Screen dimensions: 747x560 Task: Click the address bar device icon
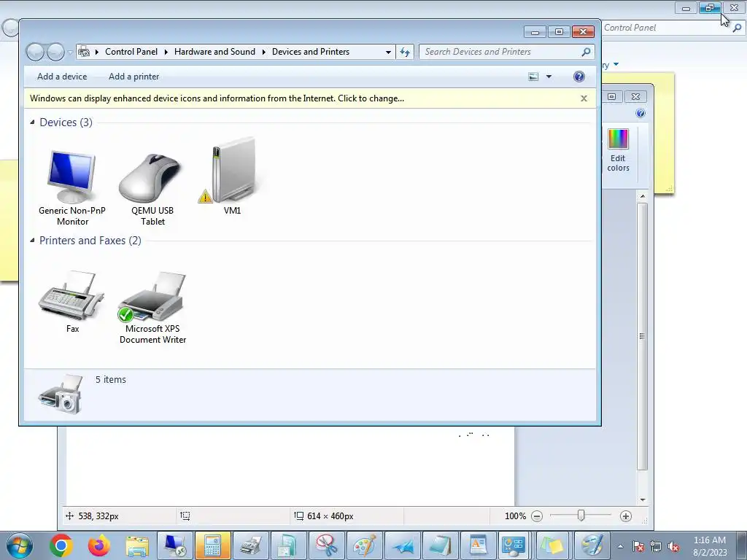[84, 52]
